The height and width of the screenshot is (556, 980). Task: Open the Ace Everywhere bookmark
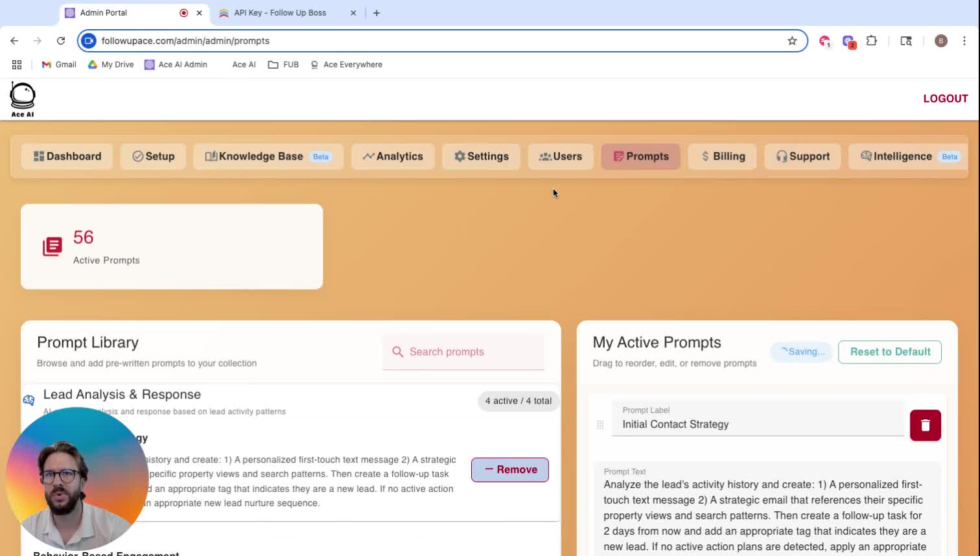(346, 65)
